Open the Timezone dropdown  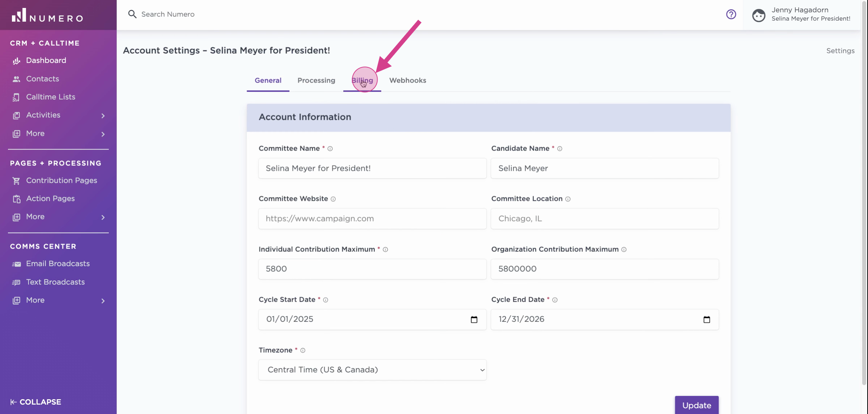click(x=372, y=370)
